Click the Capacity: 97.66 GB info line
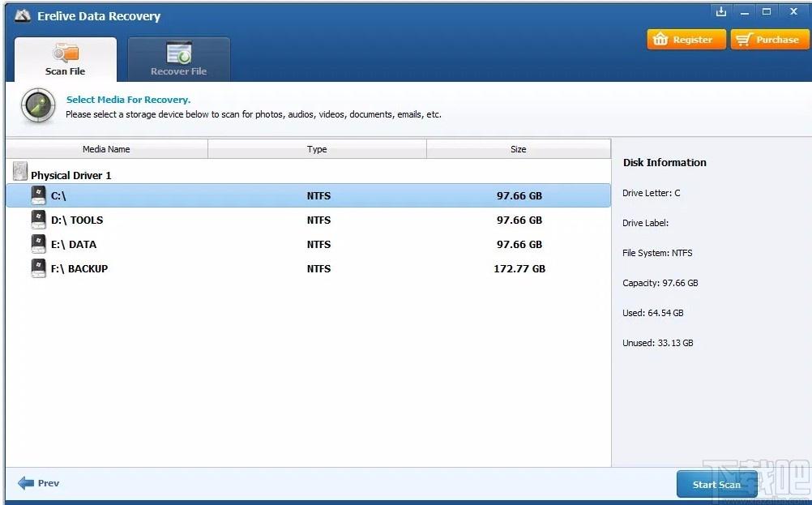Image resolution: width=812 pixels, height=505 pixels. coord(660,284)
